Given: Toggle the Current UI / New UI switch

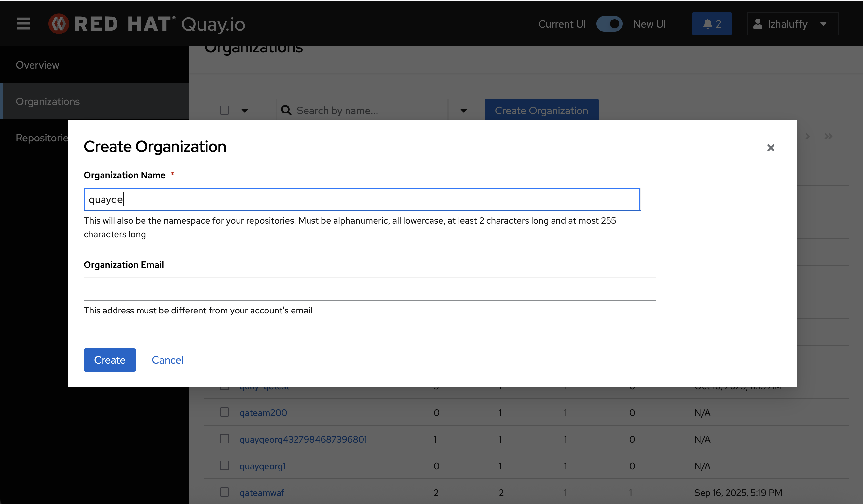Looking at the screenshot, I should (x=609, y=24).
